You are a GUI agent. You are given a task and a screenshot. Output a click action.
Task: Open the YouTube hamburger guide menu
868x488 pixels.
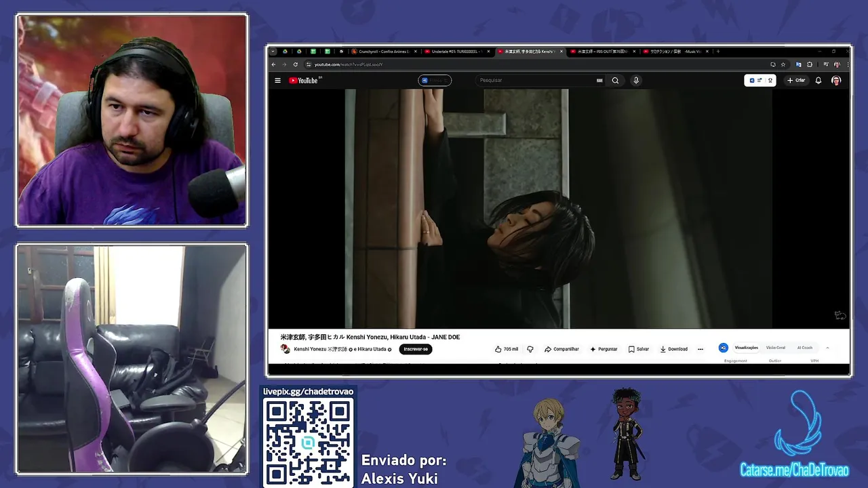point(277,80)
